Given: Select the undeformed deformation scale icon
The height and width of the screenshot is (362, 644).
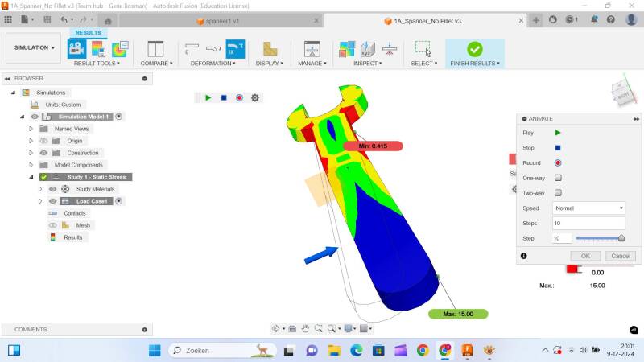Looking at the screenshot, I should click(192, 49).
